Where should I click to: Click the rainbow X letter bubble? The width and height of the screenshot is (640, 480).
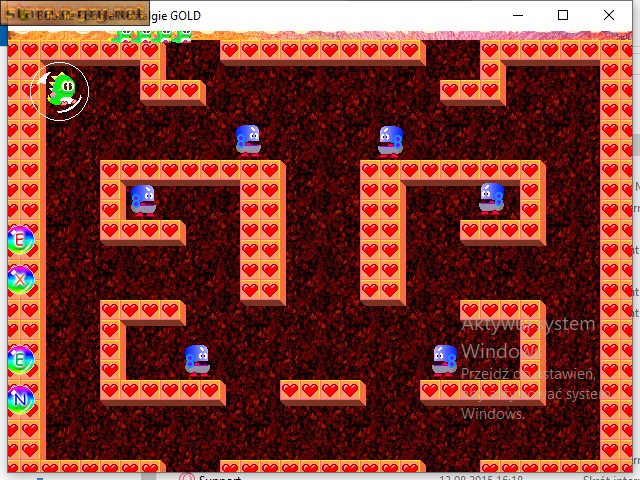pyautogui.click(x=20, y=280)
